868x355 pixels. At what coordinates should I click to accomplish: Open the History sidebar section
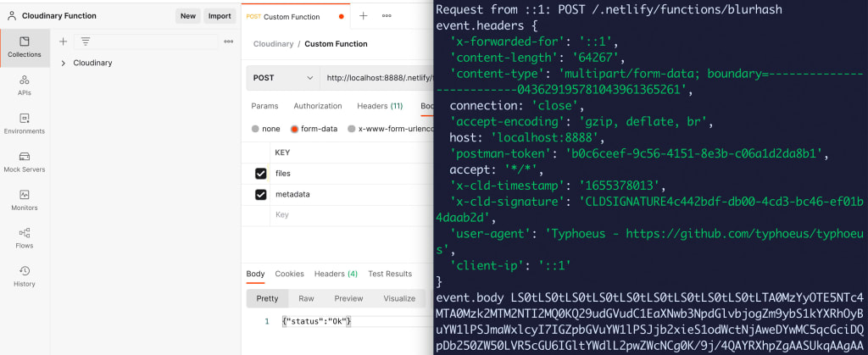point(25,276)
